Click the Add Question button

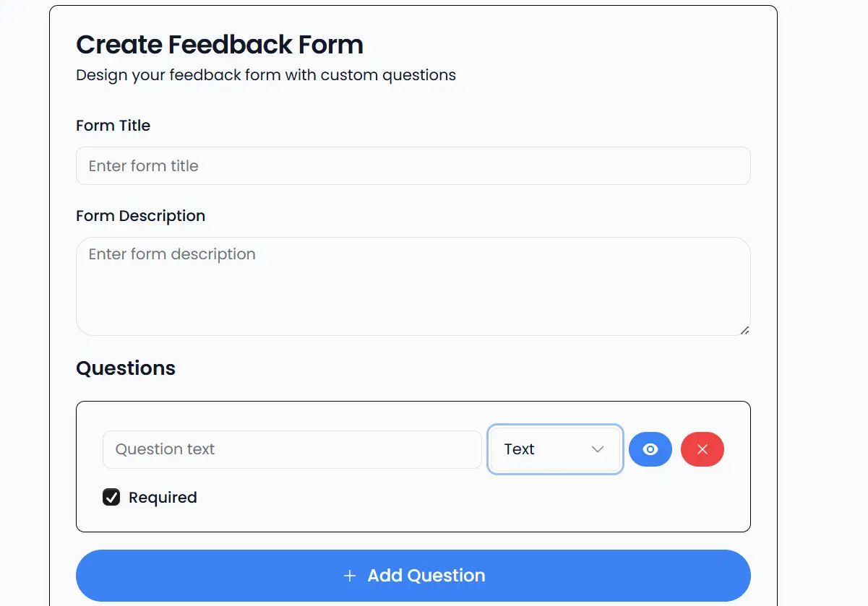pyautogui.click(x=413, y=576)
